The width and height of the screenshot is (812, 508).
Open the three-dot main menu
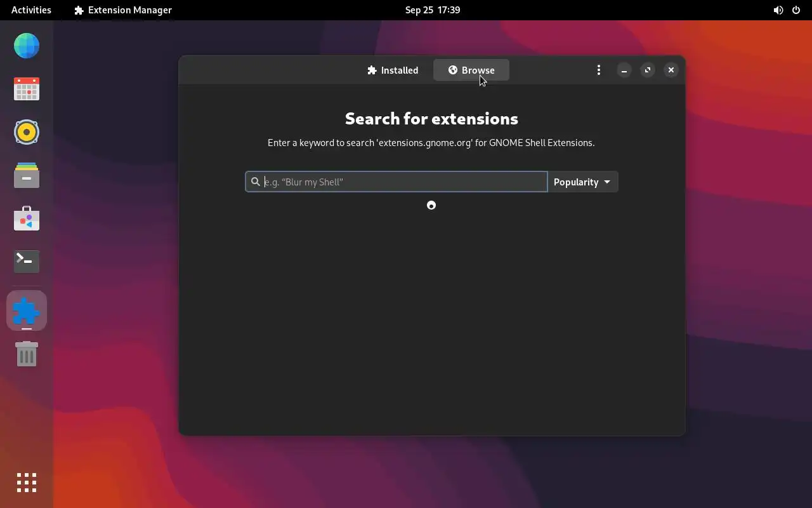599,70
